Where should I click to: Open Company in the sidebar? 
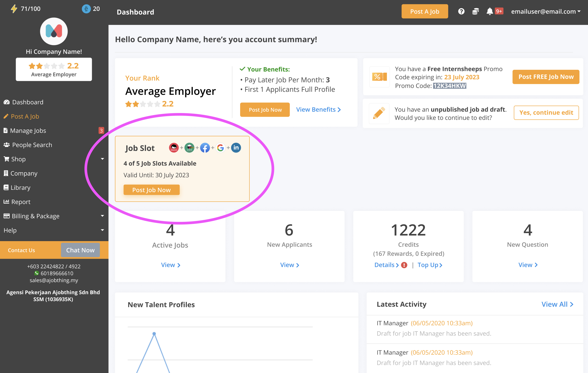tap(24, 173)
